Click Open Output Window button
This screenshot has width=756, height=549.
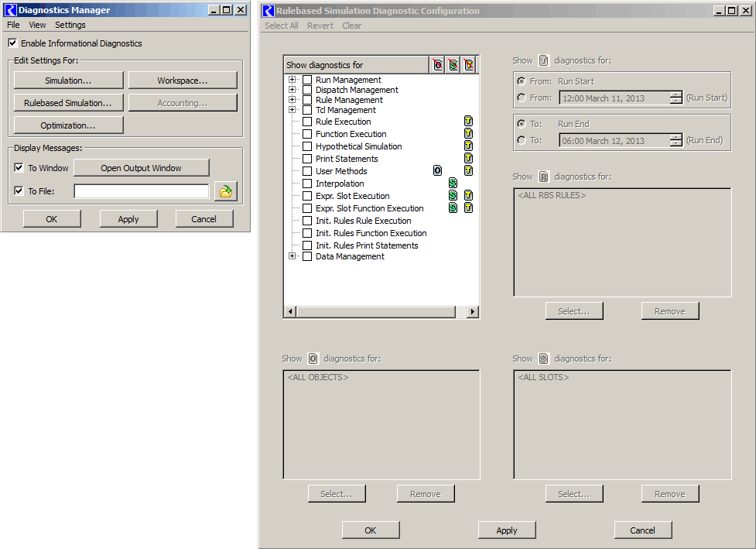[142, 168]
